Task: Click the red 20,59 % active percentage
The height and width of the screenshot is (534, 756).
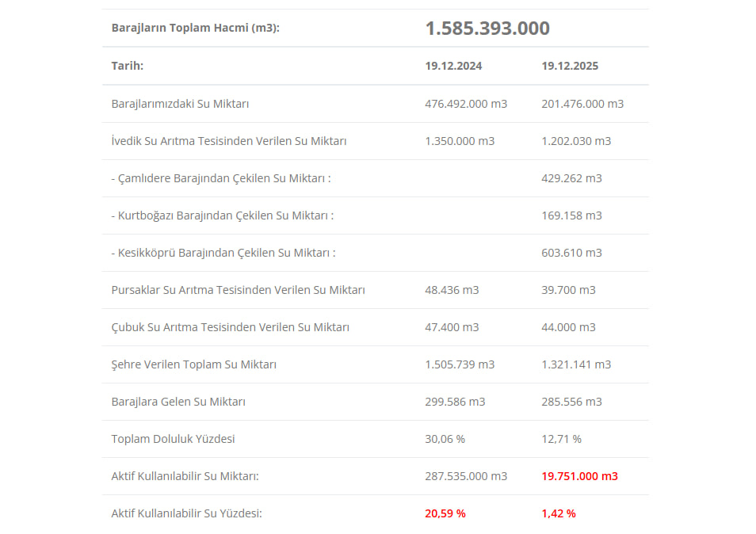Action: point(445,513)
